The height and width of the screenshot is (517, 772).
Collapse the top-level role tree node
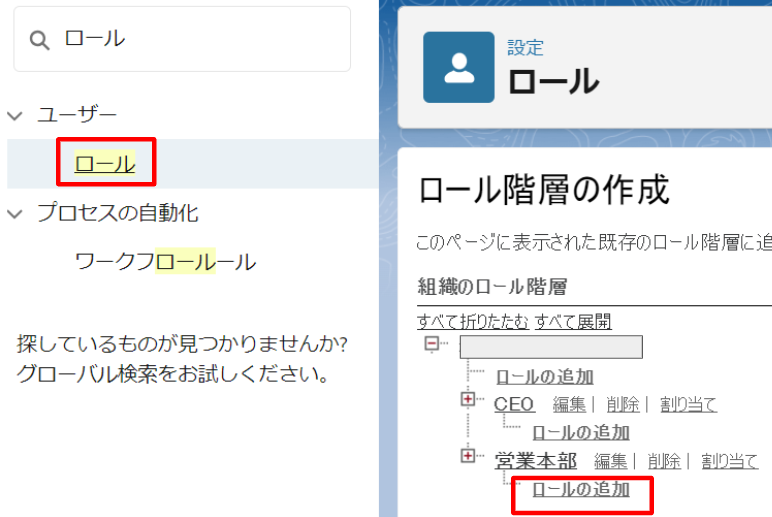tap(432, 343)
